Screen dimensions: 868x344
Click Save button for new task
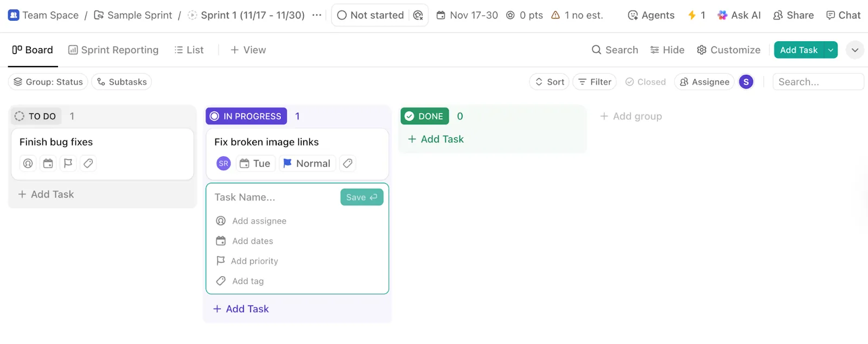coord(362,198)
